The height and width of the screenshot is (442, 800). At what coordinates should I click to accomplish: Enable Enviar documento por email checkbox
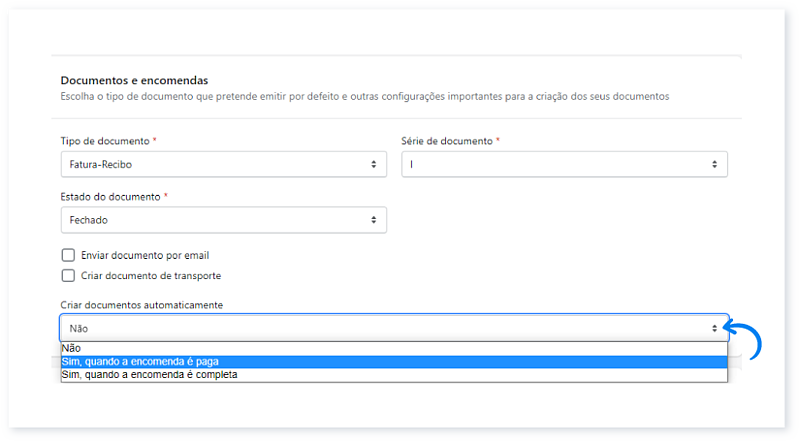coord(68,255)
